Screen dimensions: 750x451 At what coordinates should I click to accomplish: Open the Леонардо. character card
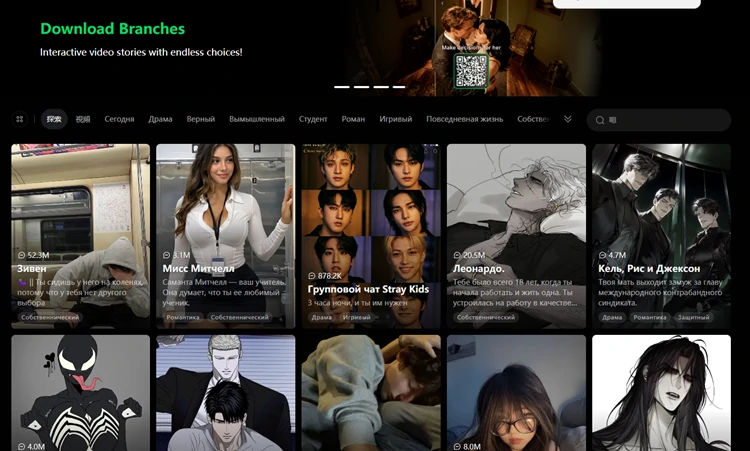[516, 236]
